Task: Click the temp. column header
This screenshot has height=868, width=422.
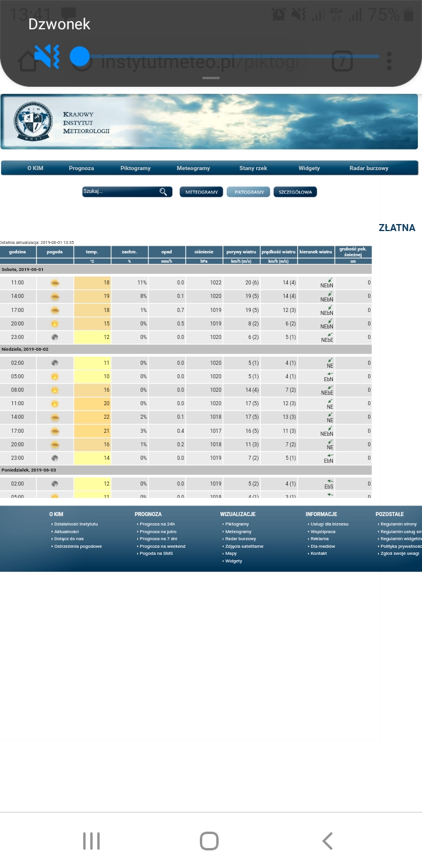Action: 92,252
